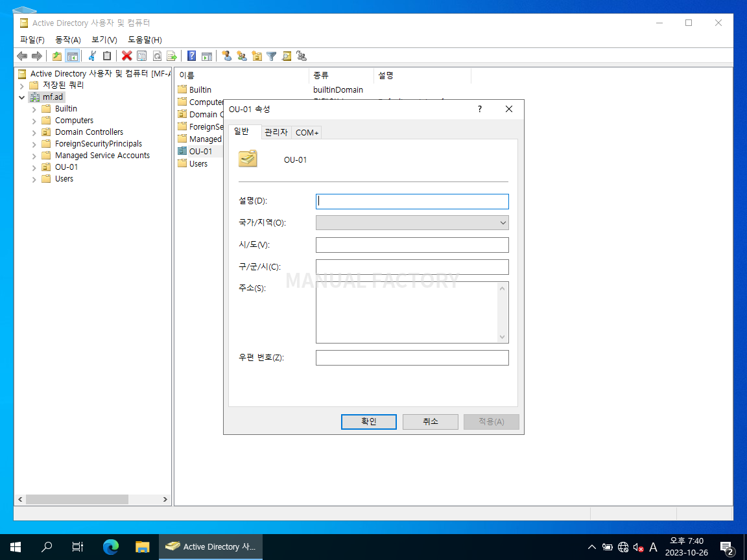
Task: Expand the Users tree node
Action: click(34, 180)
